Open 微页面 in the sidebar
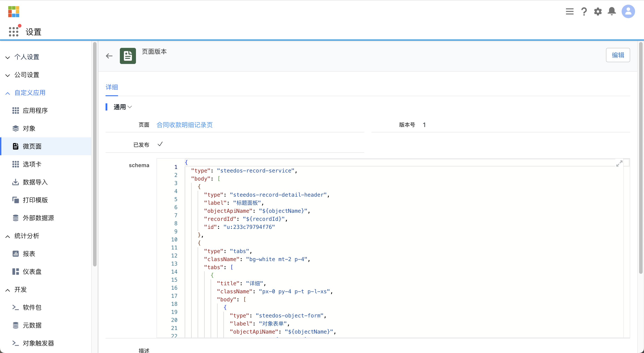 pos(32,146)
